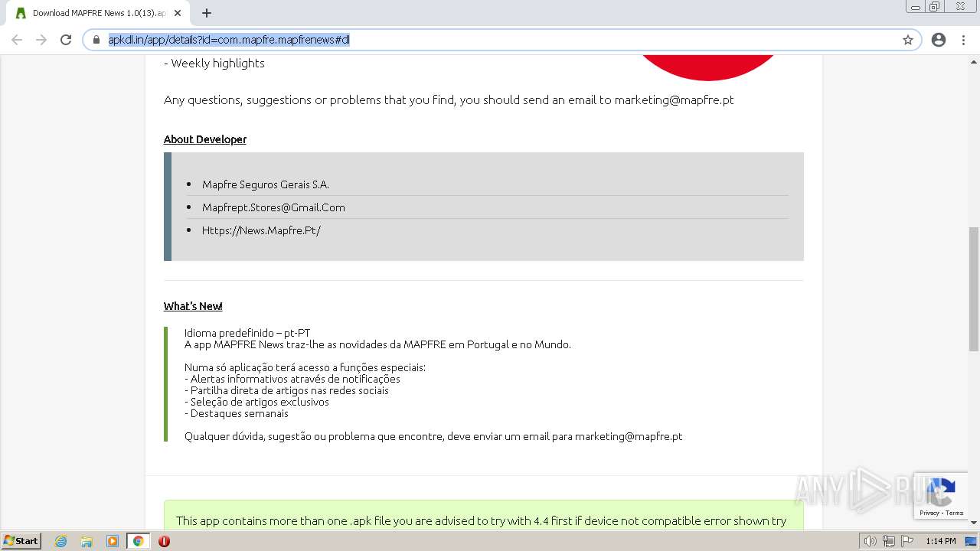
Task: Click scrollbar up arrow
Action: point(973,62)
